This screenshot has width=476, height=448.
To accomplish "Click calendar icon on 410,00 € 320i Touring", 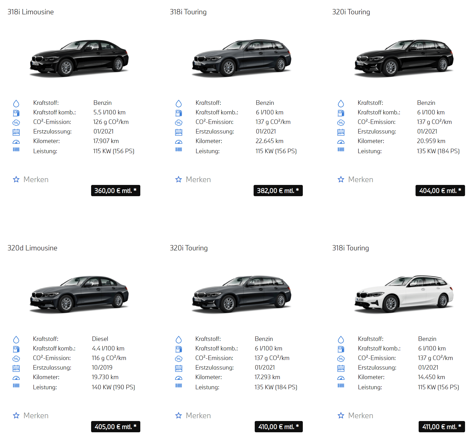I will 179,368.
